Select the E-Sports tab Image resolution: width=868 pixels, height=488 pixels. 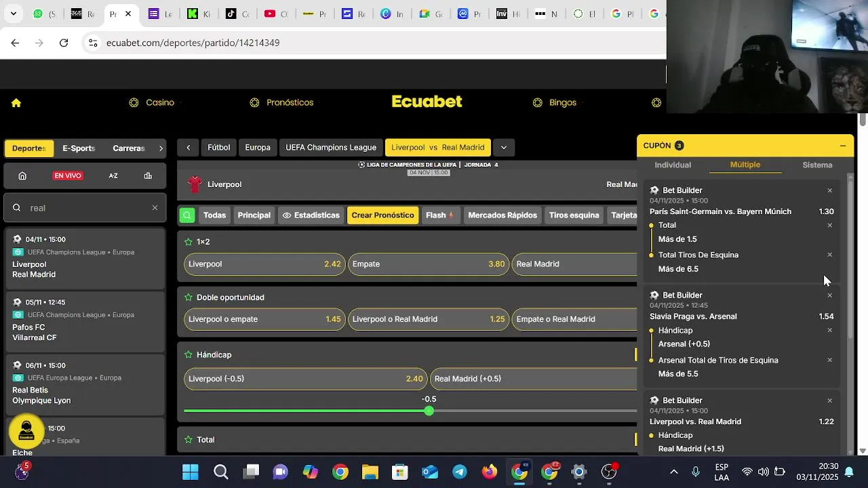click(79, 148)
